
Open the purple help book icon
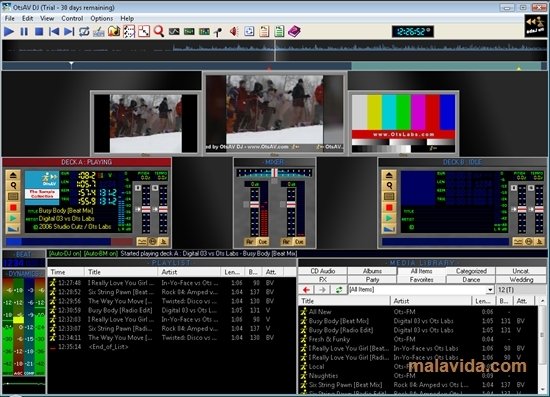tap(294, 31)
